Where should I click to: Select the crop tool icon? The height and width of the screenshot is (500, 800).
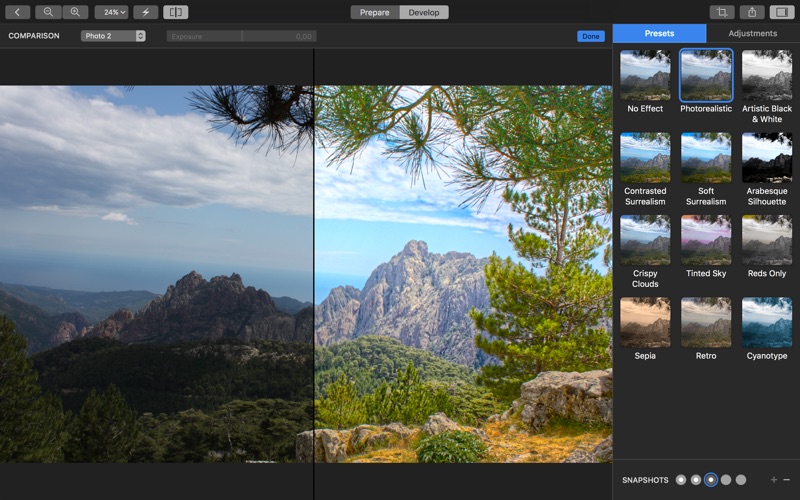pyautogui.click(x=722, y=12)
